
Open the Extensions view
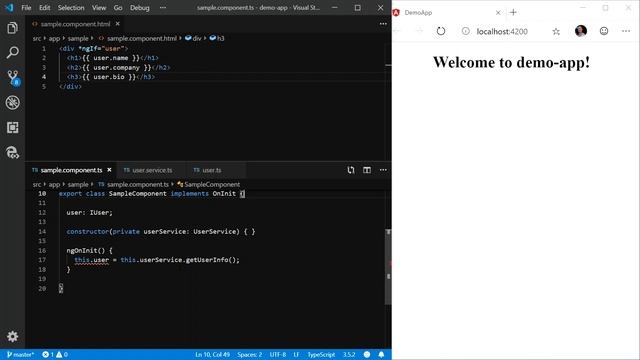(13, 128)
